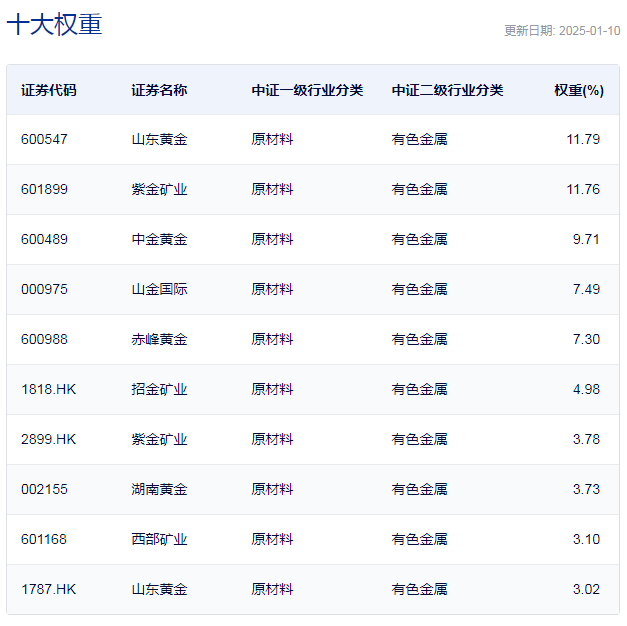This screenshot has width=627, height=626.
Task: Click 紫金矿业 in the 601899 row
Action: [x=159, y=189]
